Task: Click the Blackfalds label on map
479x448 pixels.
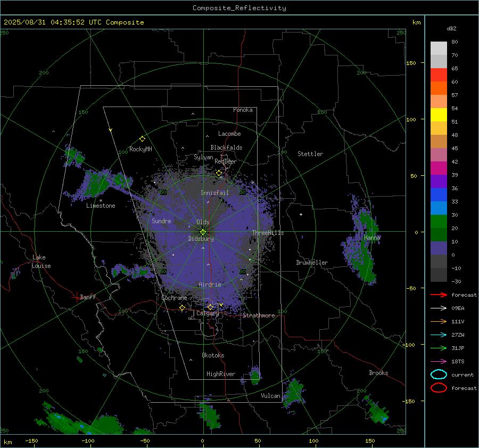Action: click(x=226, y=148)
